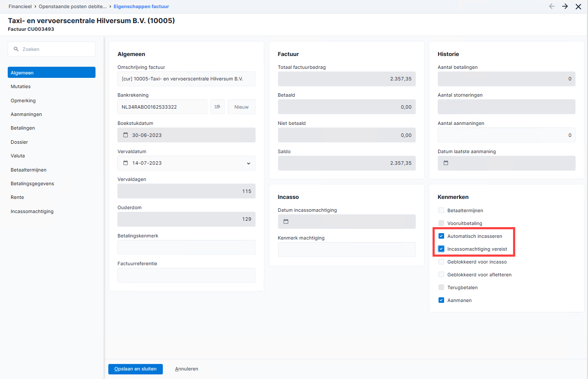This screenshot has width=588, height=379.
Task: Click the bank account lookup icon
Action: pos(217,107)
